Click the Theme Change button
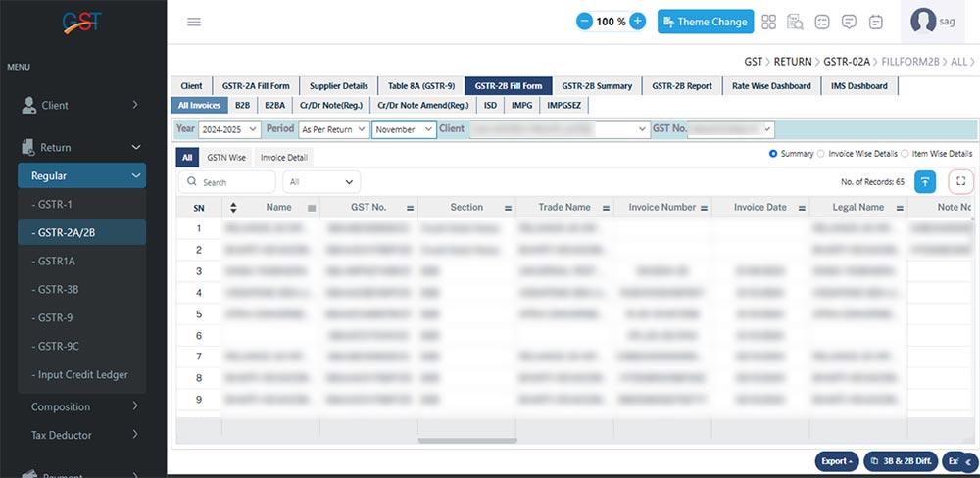Image resolution: width=980 pixels, height=478 pixels. tap(705, 22)
